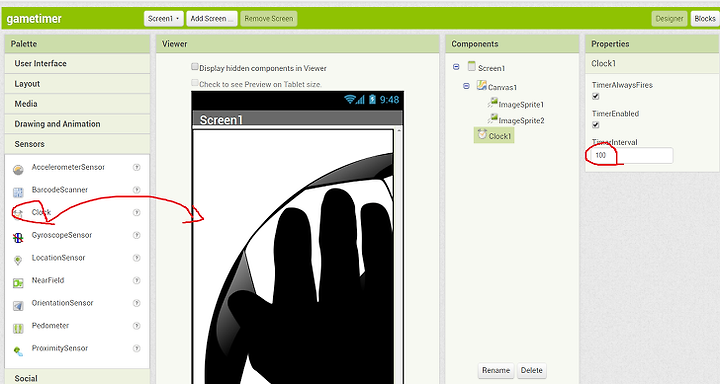The height and width of the screenshot is (384, 720).
Task: Select the LocationSensor palette icon
Action: tap(18, 260)
